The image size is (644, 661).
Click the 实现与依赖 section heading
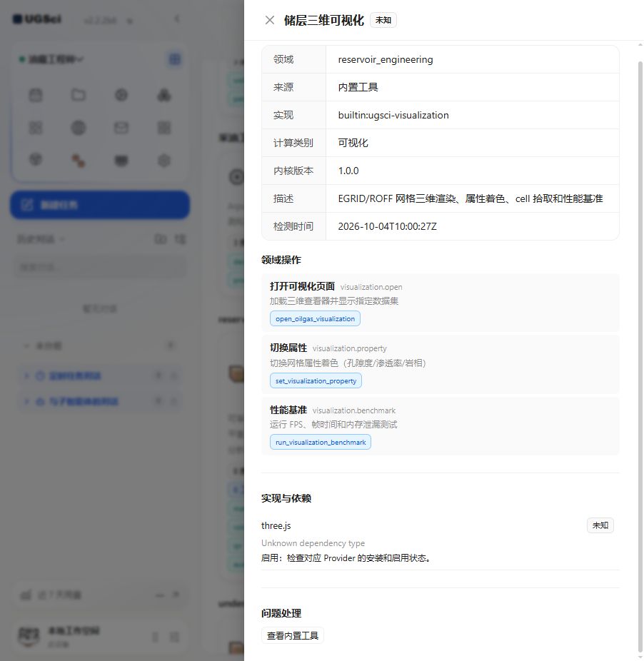tap(286, 498)
